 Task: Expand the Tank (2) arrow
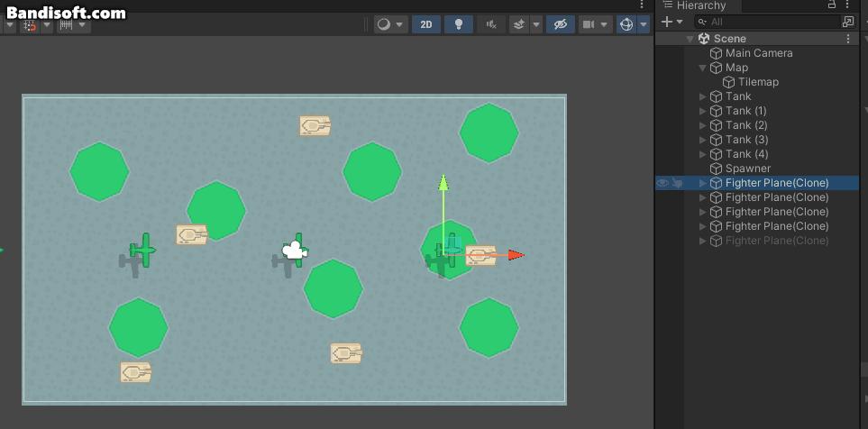click(x=703, y=125)
